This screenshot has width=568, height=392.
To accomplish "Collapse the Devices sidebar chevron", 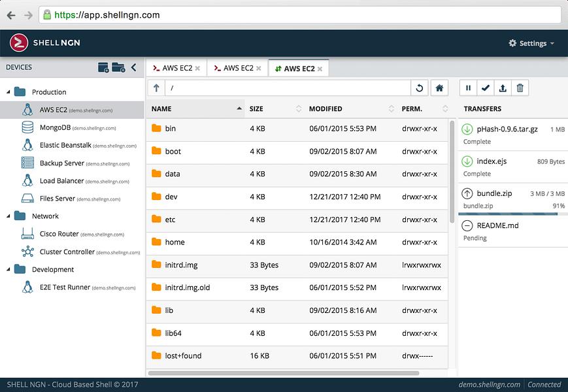I will tap(134, 67).
